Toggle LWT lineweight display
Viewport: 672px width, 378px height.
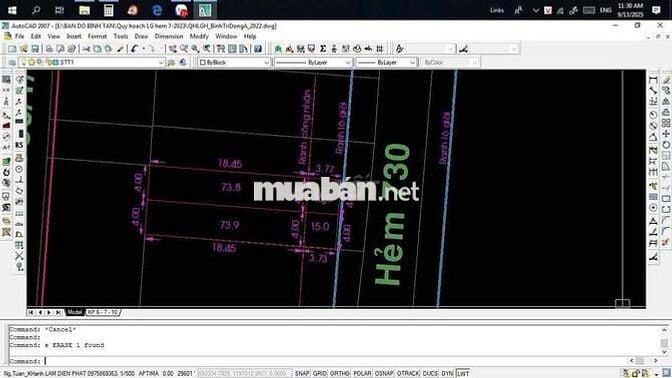[x=463, y=374]
